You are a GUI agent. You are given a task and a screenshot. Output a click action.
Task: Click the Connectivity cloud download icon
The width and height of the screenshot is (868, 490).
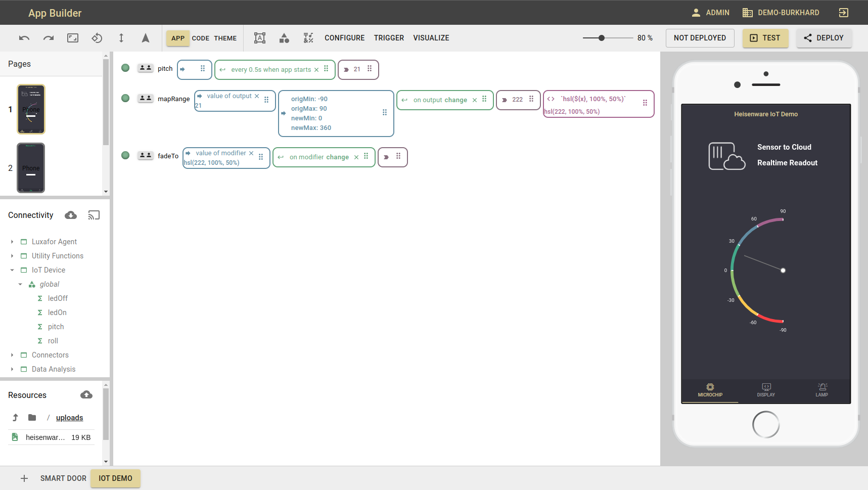71,215
